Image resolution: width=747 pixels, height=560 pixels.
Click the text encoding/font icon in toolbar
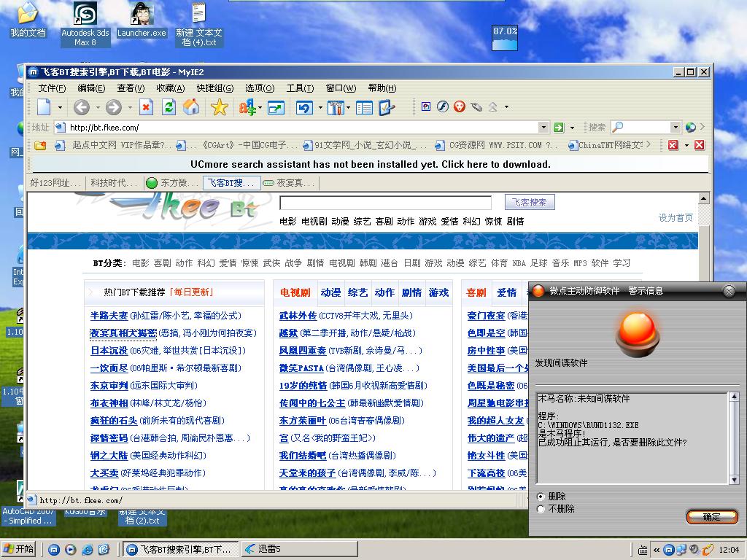click(x=247, y=108)
